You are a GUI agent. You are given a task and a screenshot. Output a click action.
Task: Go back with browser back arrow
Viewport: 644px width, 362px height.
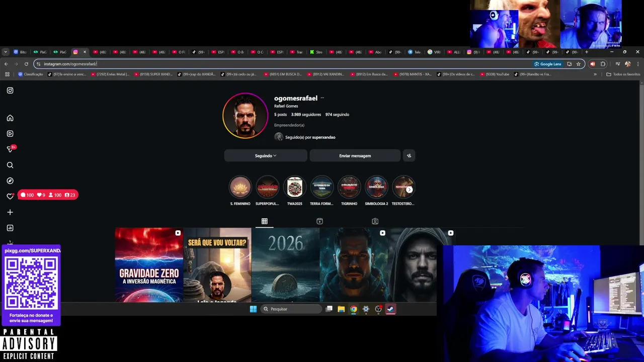point(6,64)
